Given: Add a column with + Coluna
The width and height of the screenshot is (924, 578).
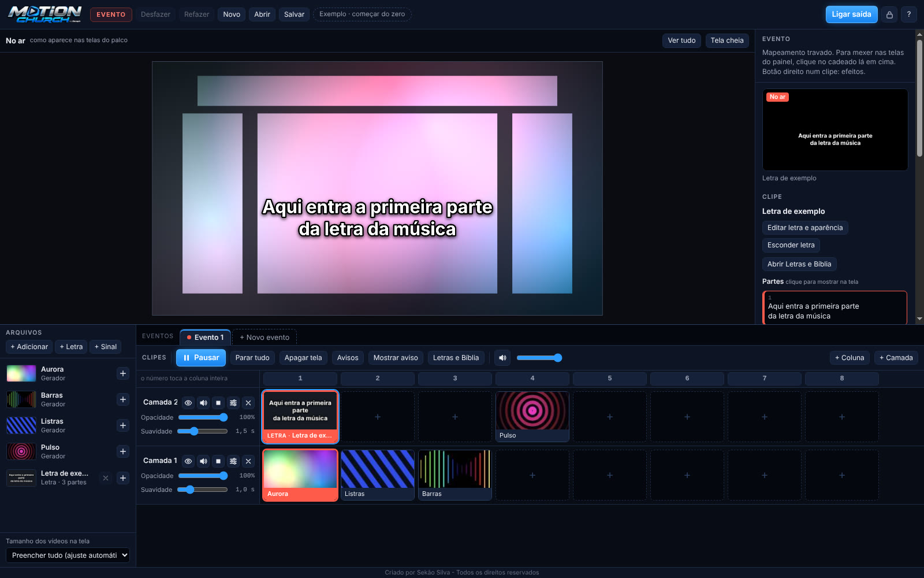Looking at the screenshot, I should click(850, 358).
